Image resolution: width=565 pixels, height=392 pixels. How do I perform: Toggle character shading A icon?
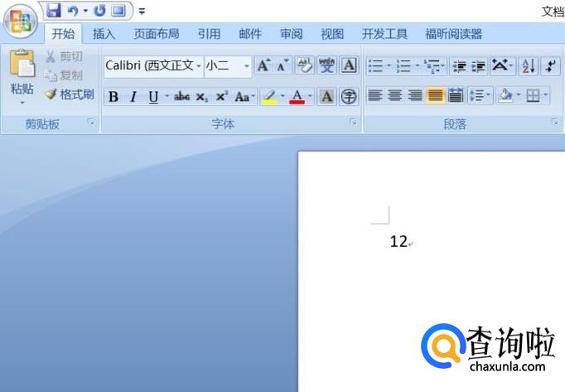tap(326, 97)
